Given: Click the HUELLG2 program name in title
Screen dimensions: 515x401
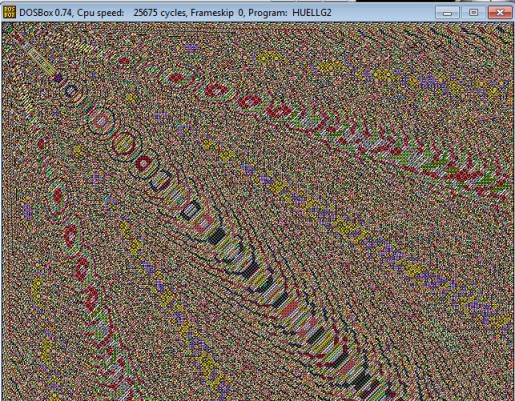Looking at the screenshot, I should coord(312,13).
